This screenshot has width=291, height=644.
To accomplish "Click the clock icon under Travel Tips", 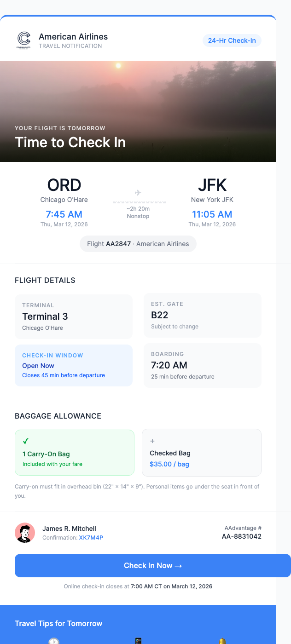I will (x=54, y=640).
